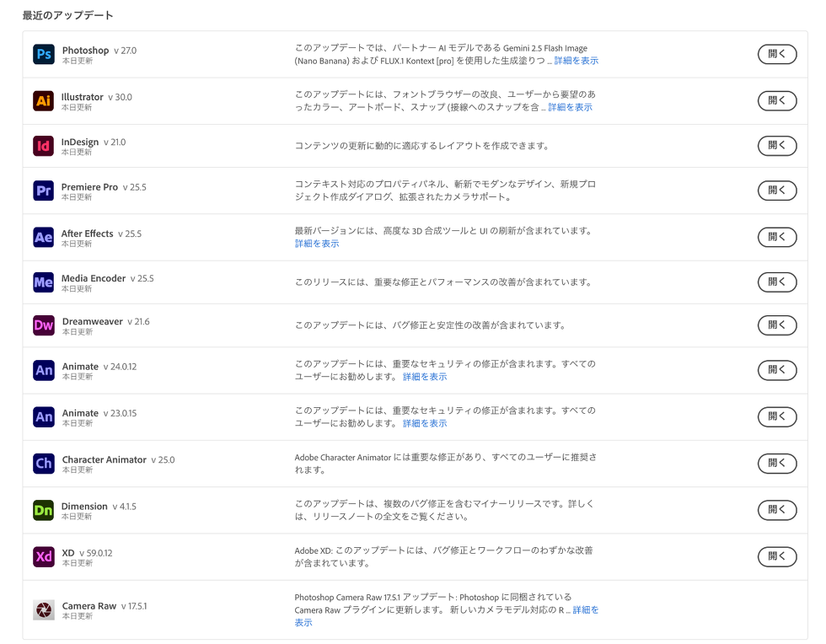
Task: Open Animate v 24.0.12 using 開く
Action: 776,370
